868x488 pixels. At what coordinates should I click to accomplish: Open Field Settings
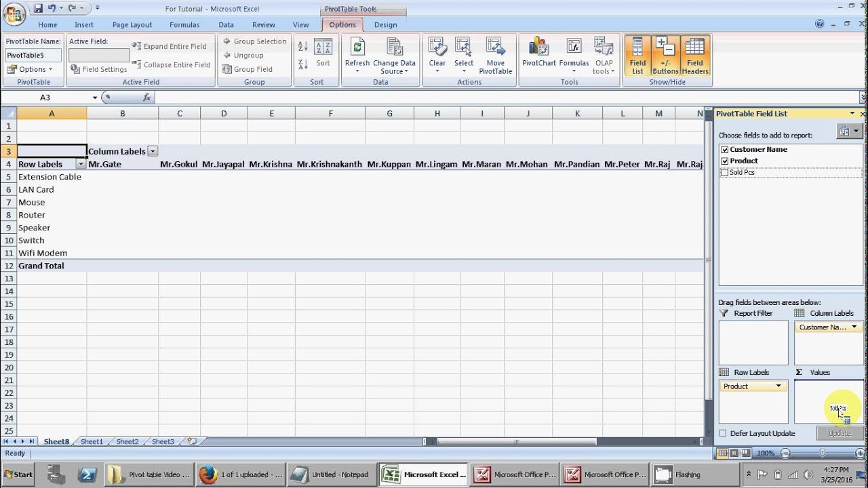coord(98,69)
